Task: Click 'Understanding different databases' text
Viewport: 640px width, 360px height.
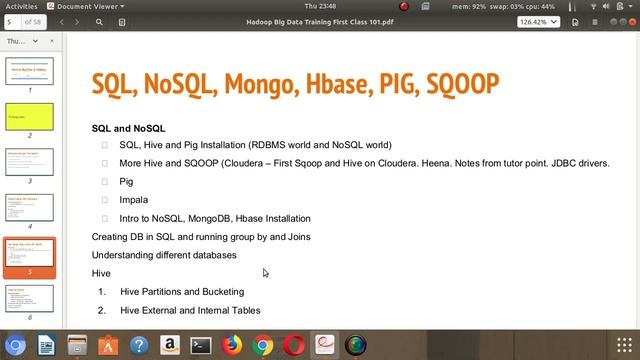Action: click(x=164, y=255)
